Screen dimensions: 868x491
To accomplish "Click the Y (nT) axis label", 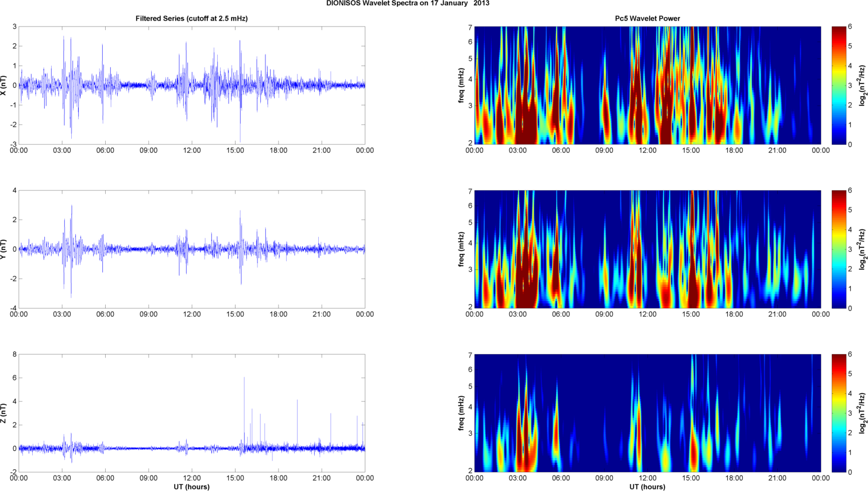I will tap(3, 249).
